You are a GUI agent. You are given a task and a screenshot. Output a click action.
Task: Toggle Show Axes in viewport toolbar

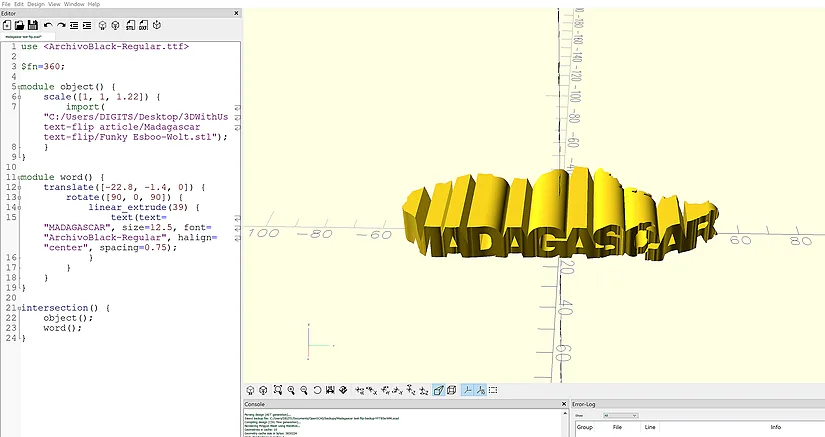click(x=467, y=390)
